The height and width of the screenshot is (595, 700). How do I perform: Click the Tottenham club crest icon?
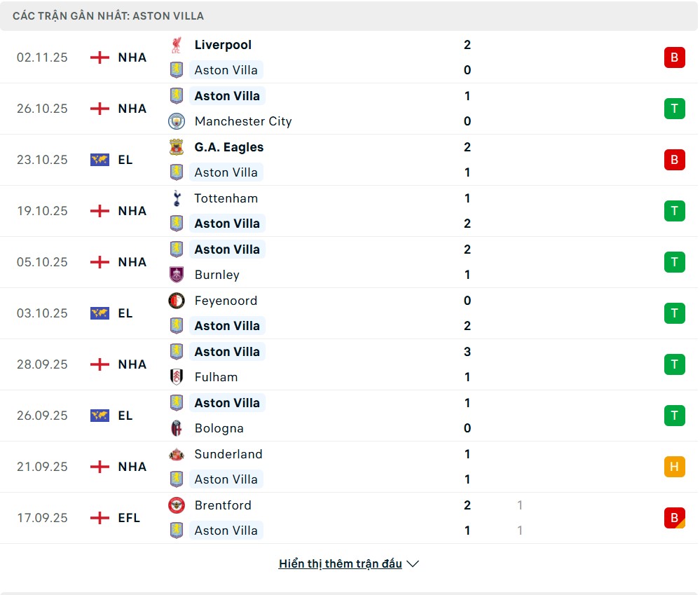[176, 198]
